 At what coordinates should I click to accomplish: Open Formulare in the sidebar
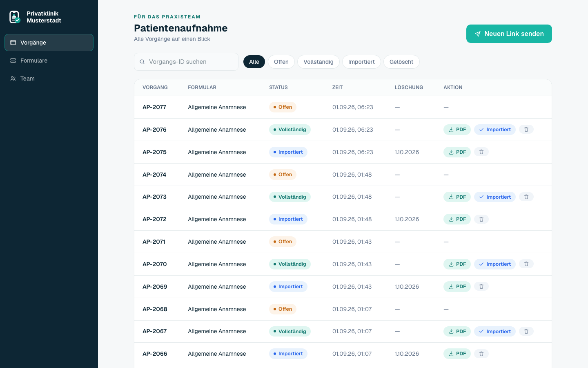point(49,61)
